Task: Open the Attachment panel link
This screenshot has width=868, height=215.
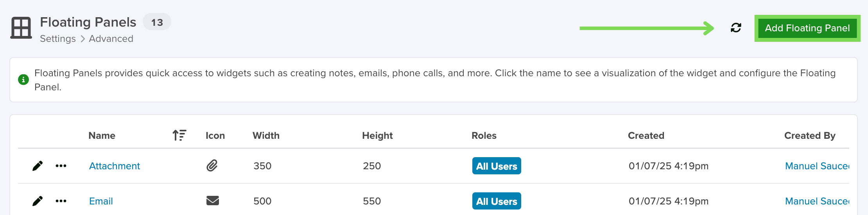Action: pos(115,166)
